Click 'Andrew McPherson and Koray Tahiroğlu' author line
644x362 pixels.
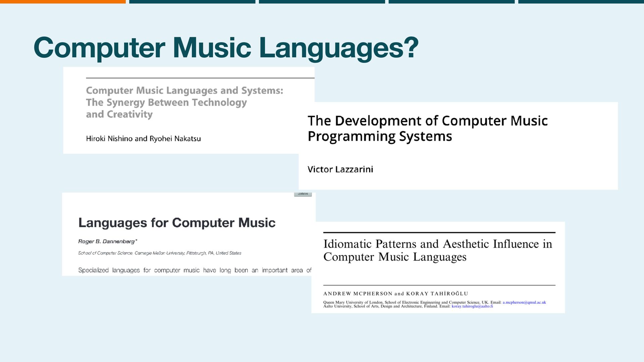pyautogui.click(x=395, y=294)
